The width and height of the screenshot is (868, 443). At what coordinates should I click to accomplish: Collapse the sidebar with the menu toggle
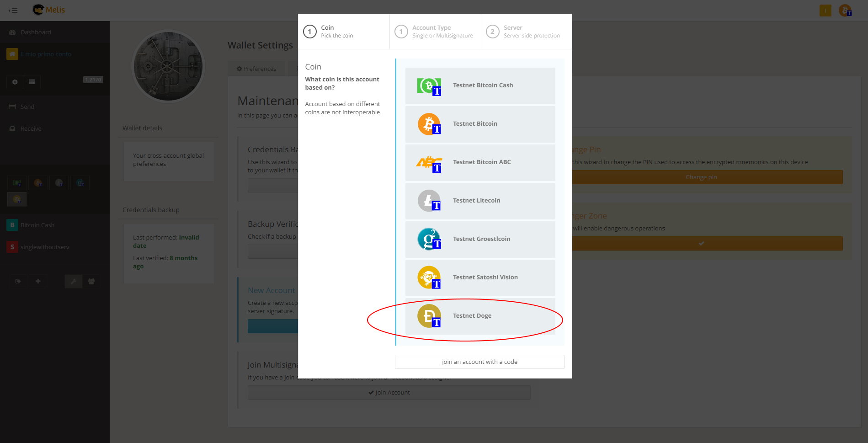pyautogui.click(x=13, y=10)
